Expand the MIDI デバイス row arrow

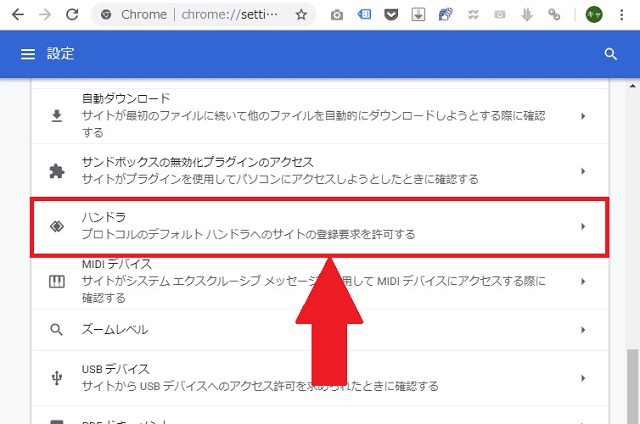(583, 282)
